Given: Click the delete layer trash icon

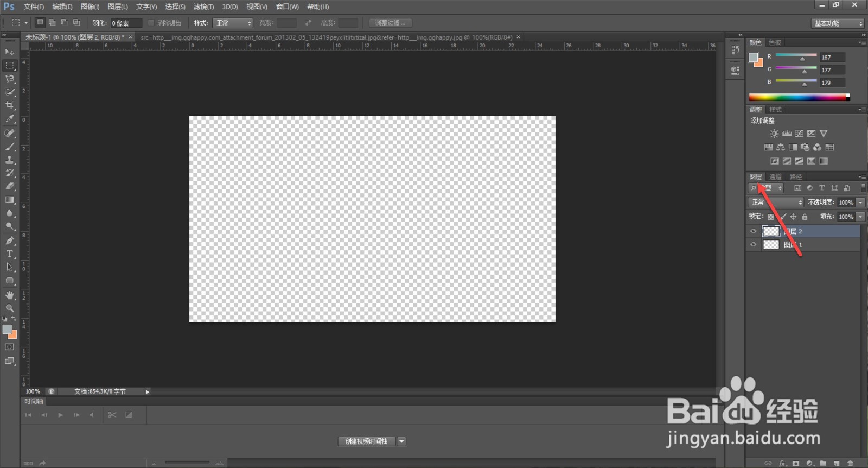Looking at the screenshot, I should pyautogui.click(x=850, y=464).
